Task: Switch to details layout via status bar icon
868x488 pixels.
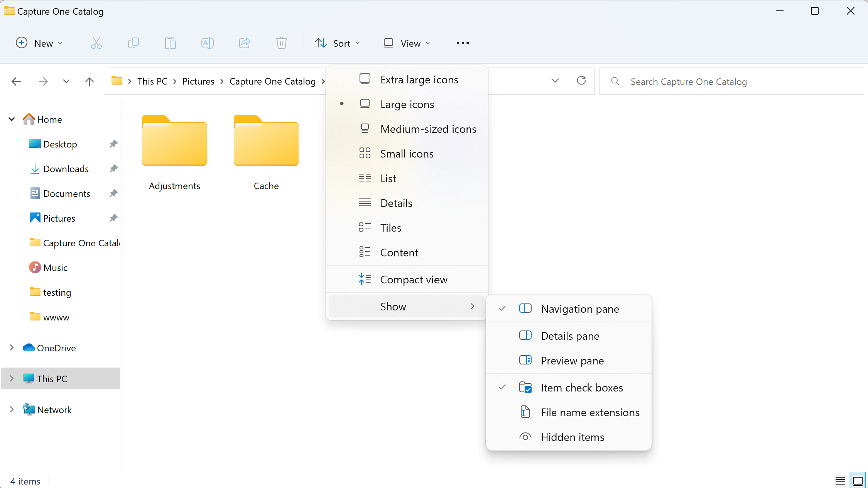Action: 840,480
